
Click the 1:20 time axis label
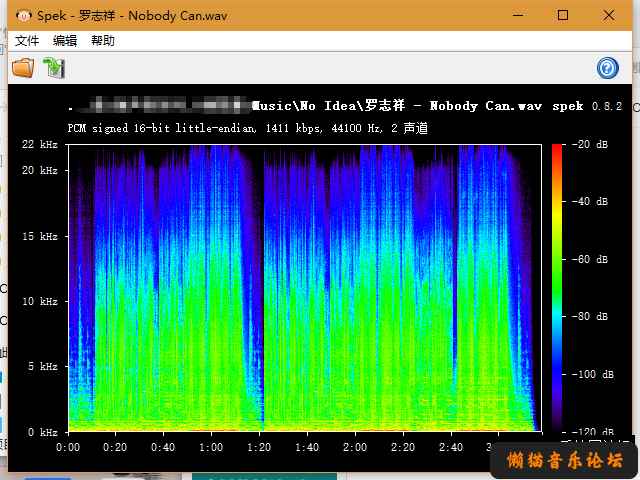click(259, 447)
